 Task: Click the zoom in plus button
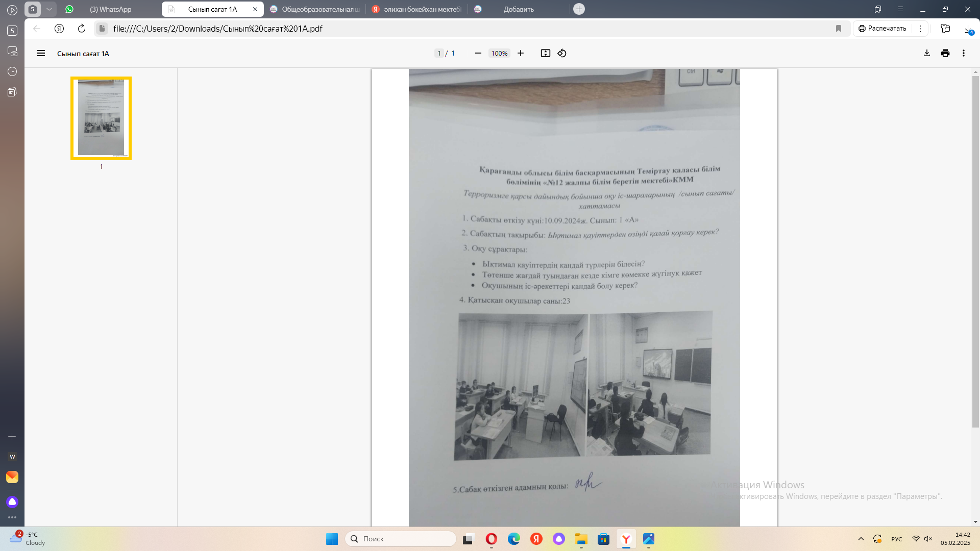(x=520, y=53)
